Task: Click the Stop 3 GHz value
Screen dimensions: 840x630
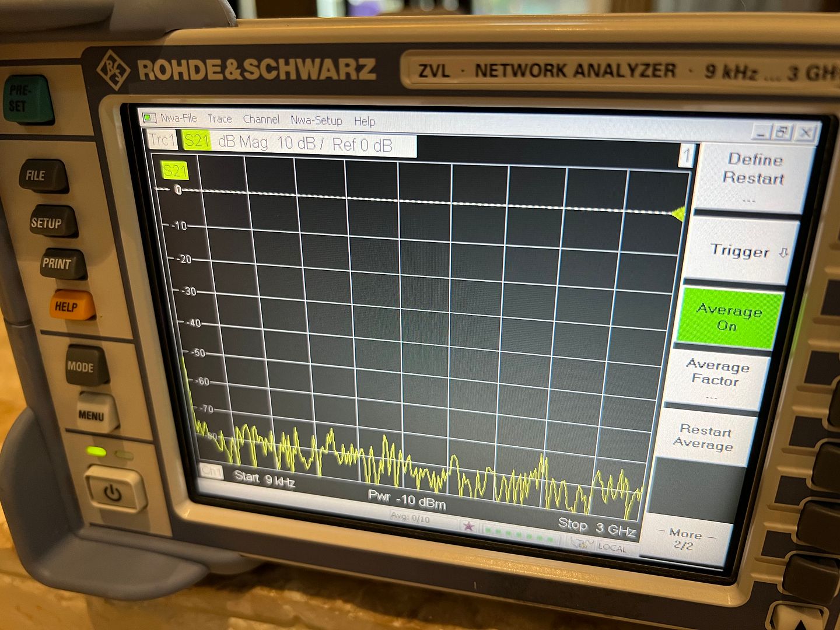Action: (596, 527)
